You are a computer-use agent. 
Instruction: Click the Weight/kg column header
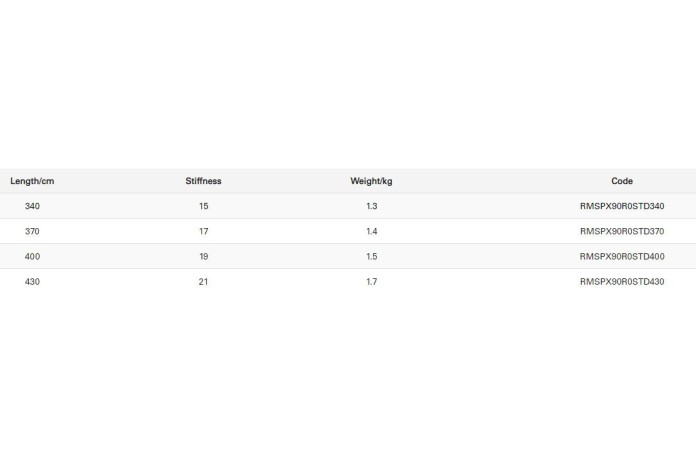point(371,181)
